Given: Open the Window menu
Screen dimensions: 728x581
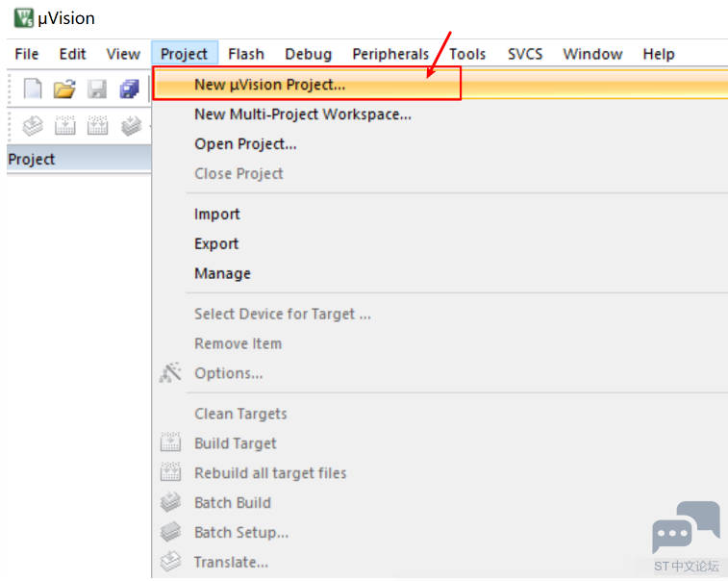Looking at the screenshot, I should 592,54.
